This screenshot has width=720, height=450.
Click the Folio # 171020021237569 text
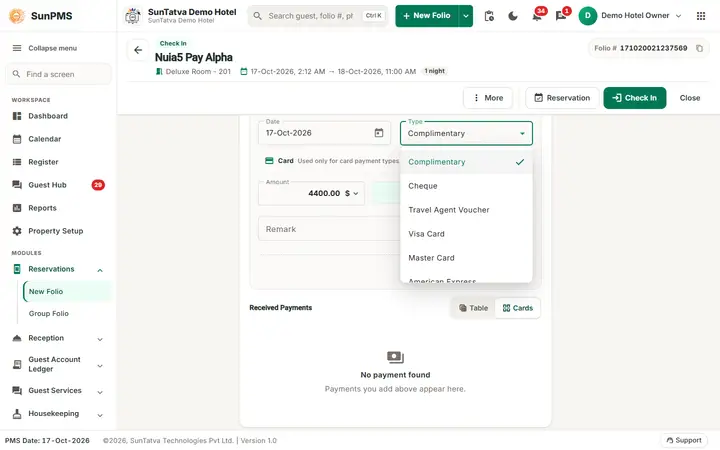coord(641,48)
